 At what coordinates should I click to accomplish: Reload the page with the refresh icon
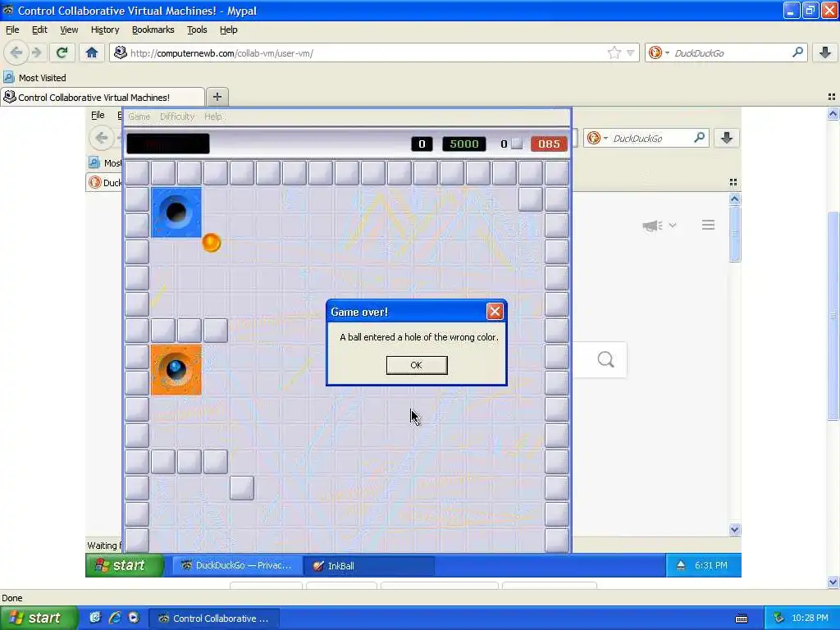click(x=62, y=52)
